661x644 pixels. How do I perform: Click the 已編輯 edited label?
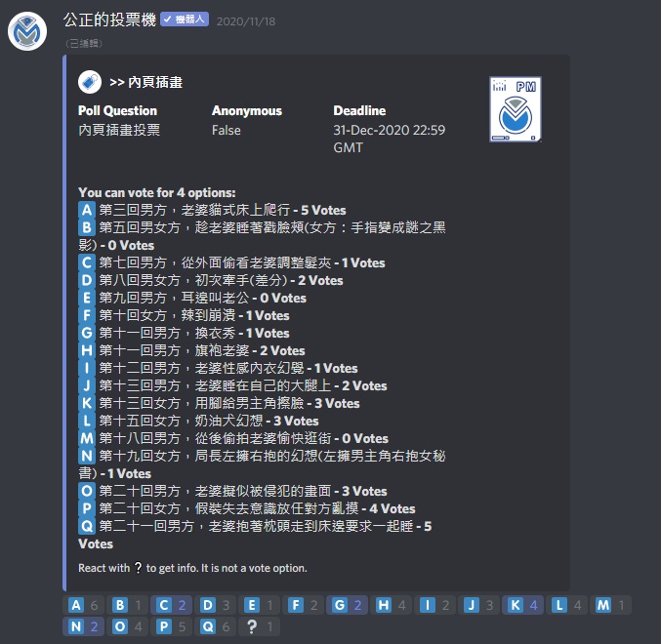[84, 43]
